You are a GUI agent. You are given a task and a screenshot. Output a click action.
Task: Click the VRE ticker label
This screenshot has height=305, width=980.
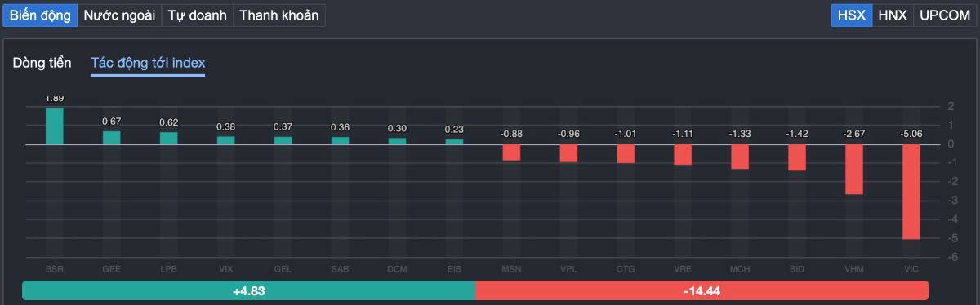pos(683,268)
